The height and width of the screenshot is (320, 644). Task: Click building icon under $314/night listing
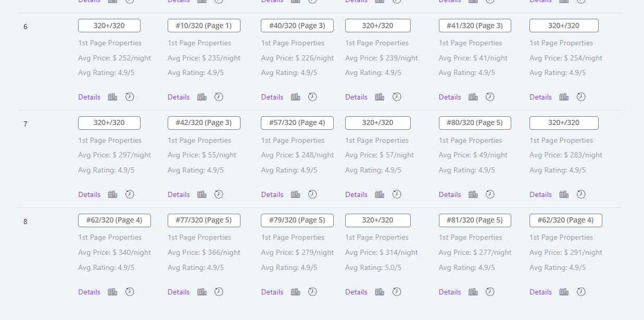point(380,292)
